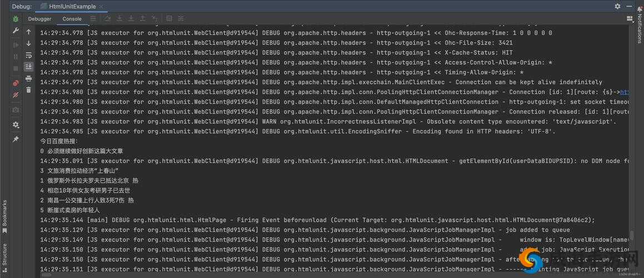Open the Structure tool window
This screenshot has width=644, height=278.
click(4, 257)
